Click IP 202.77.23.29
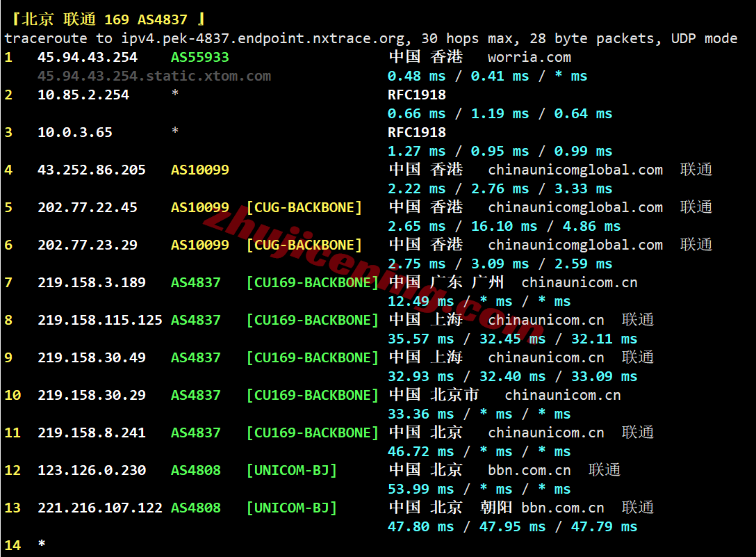Image resolution: width=756 pixels, height=557 pixels. (88, 245)
